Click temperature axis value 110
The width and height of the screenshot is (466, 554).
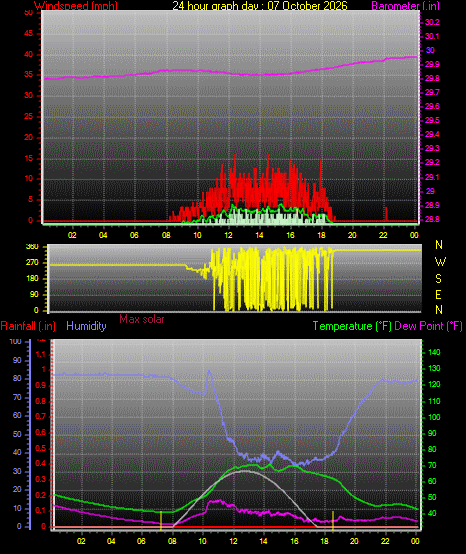(434, 401)
